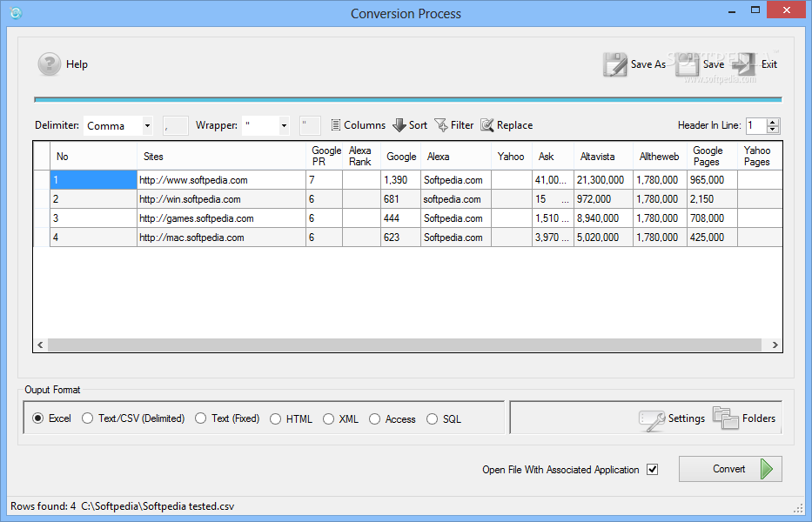
Task: Open the Help icon
Action: tap(50, 64)
